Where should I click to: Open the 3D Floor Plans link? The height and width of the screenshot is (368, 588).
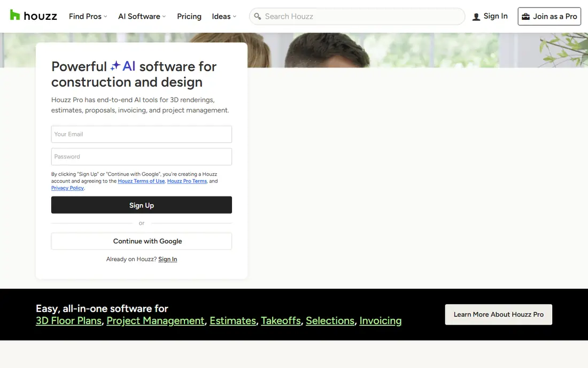[x=68, y=321]
